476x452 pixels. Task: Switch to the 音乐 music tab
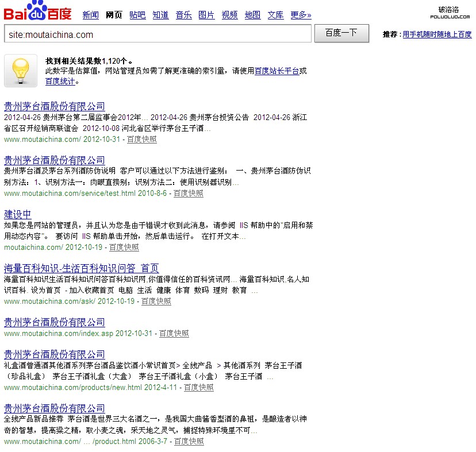(183, 15)
